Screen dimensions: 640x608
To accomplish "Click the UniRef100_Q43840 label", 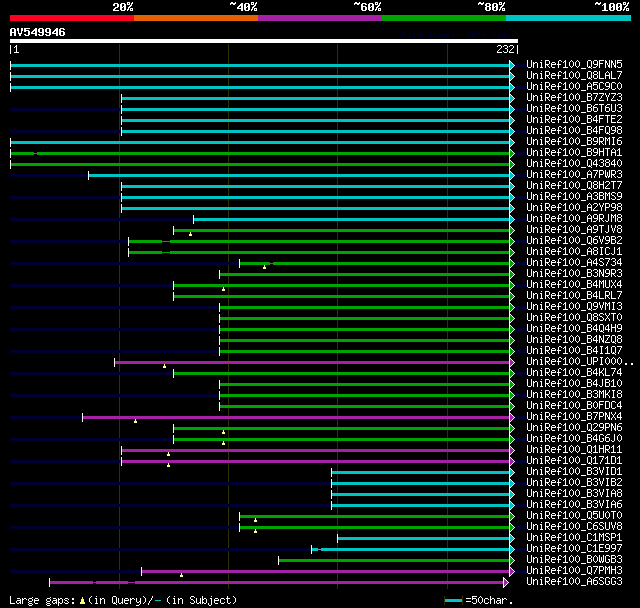I will [574, 164].
